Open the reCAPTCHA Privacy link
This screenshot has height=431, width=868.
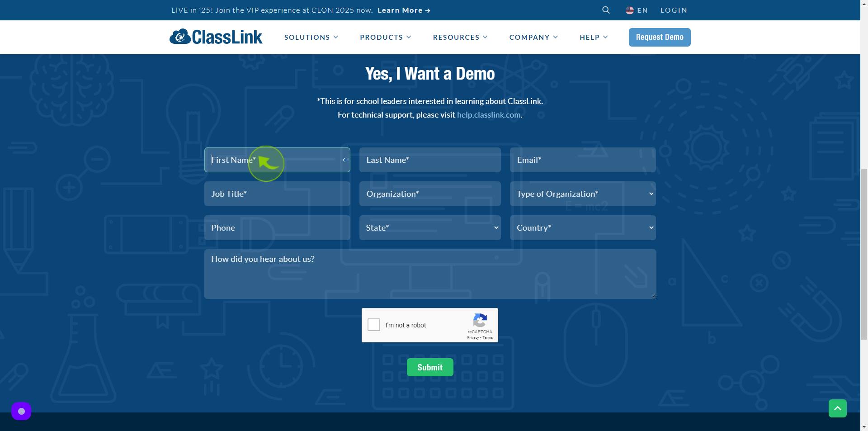pos(473,337)
